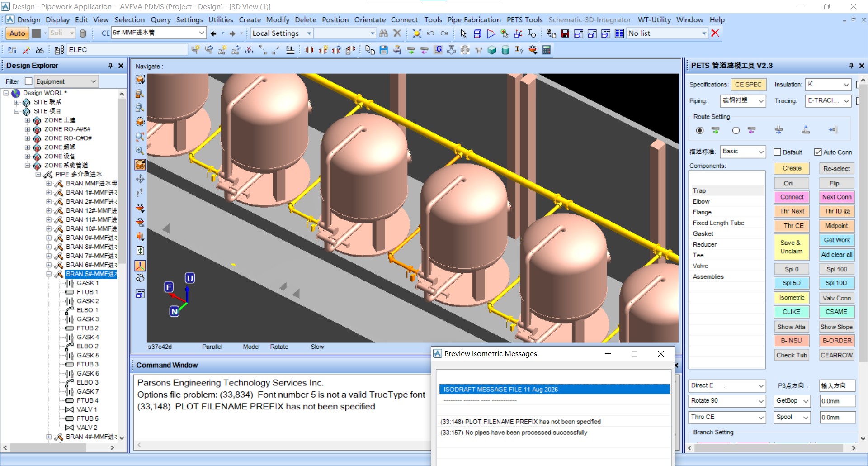Click the blue play triangle toolbar icon

491,33
